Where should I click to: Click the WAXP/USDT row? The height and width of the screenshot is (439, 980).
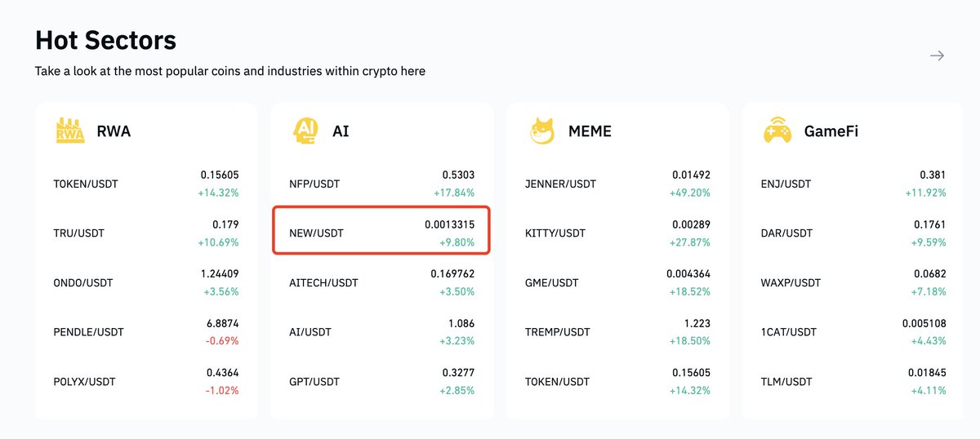coord(853,282)
